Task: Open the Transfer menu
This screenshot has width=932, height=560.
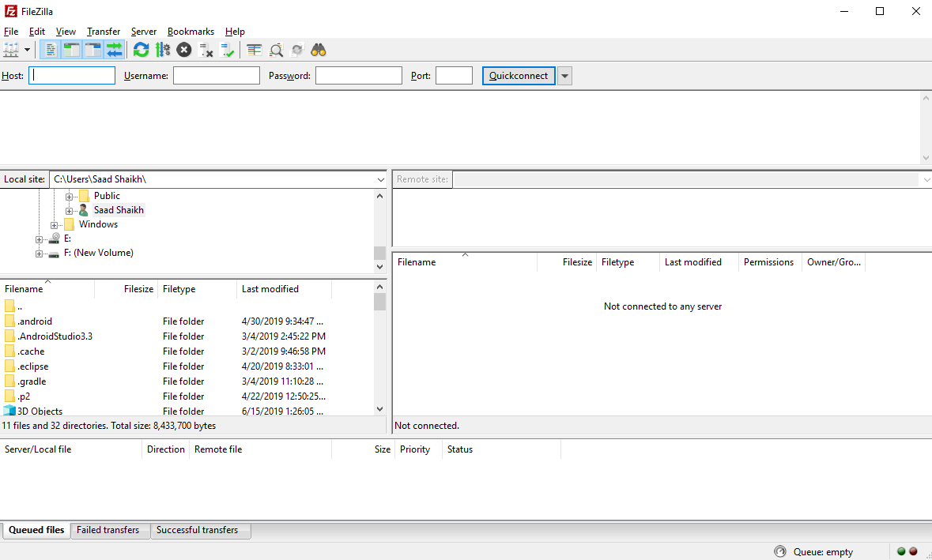Action: click(104, 32)
